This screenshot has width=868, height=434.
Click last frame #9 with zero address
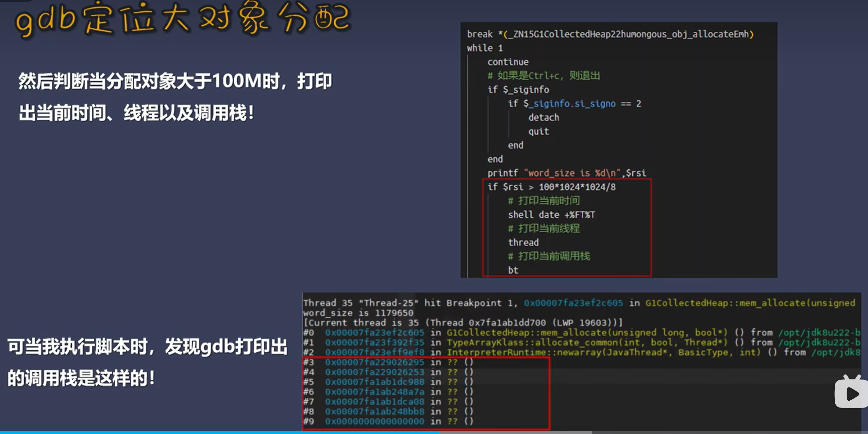375,422
